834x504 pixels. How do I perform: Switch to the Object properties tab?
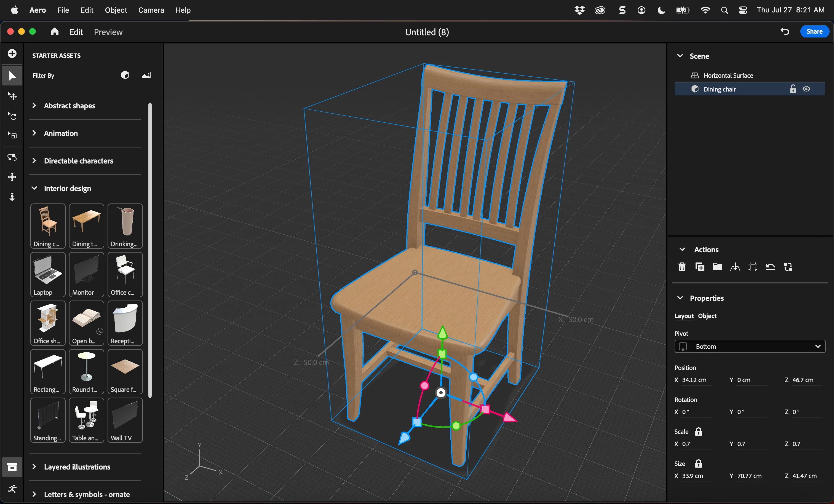point(707,316)
